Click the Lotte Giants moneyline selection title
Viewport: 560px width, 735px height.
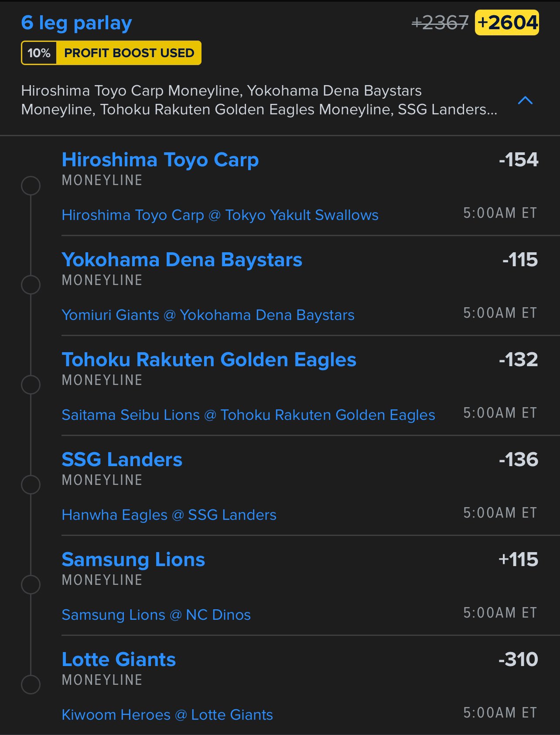pos(119,659)
